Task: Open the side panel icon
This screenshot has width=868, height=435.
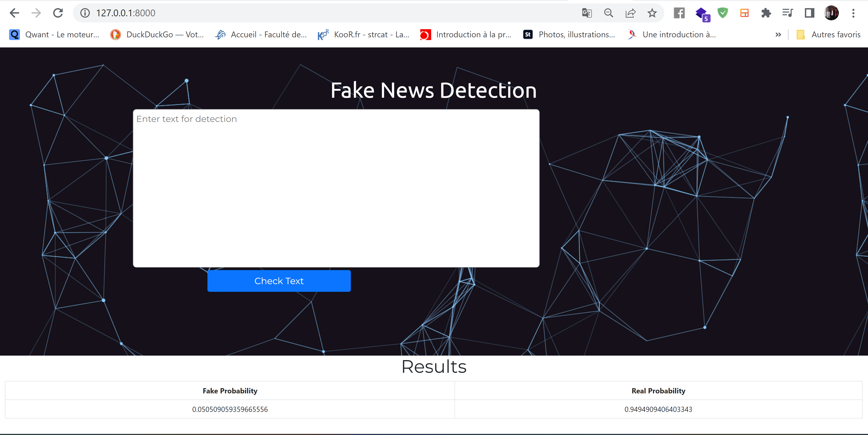Action: tap(809, 13)
